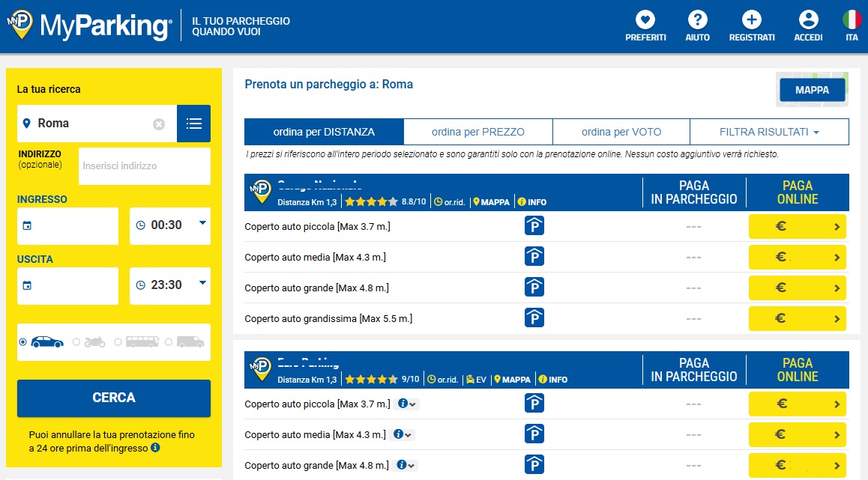Click parking P icon for first Coperto auto grande
Viewport: 868px width, 480px height.
534,287
